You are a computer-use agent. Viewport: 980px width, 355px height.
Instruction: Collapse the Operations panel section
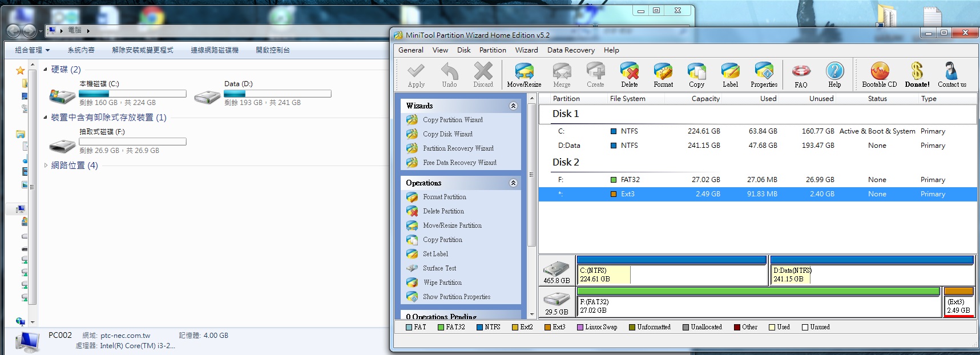513,183
